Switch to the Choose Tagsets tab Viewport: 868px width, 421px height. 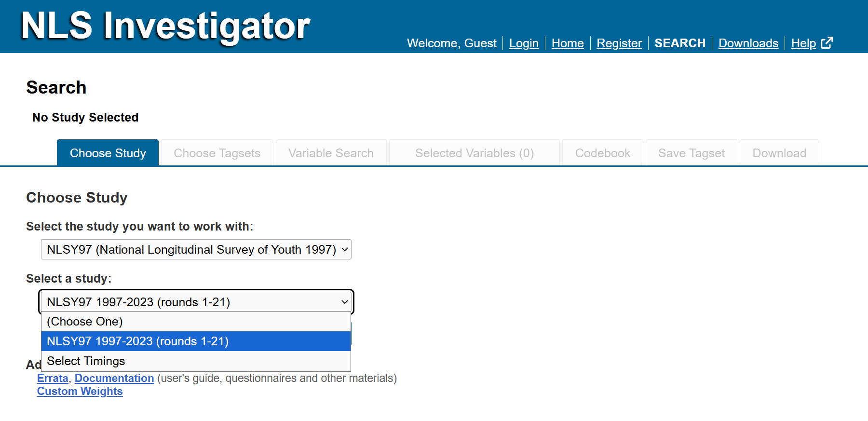tap(217, 153)
